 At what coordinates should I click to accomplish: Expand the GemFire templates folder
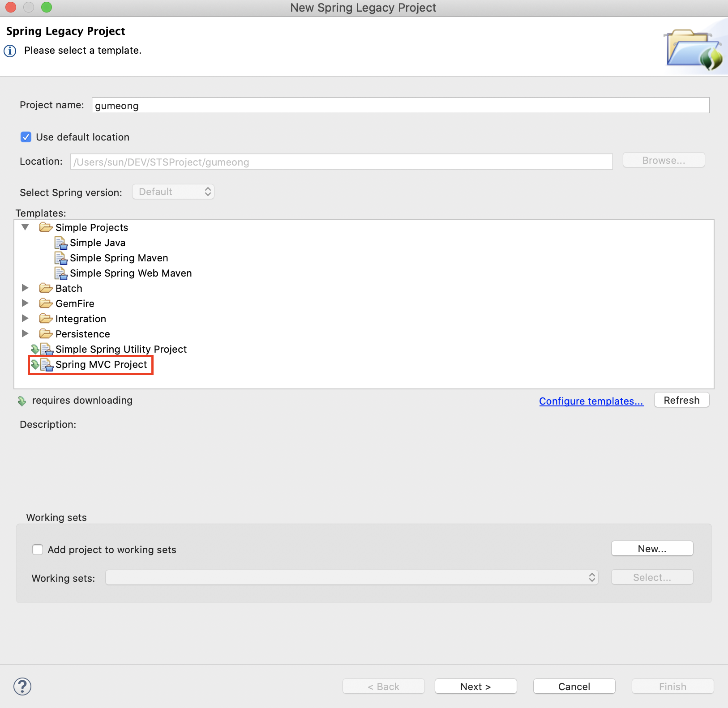click(25, 303)
